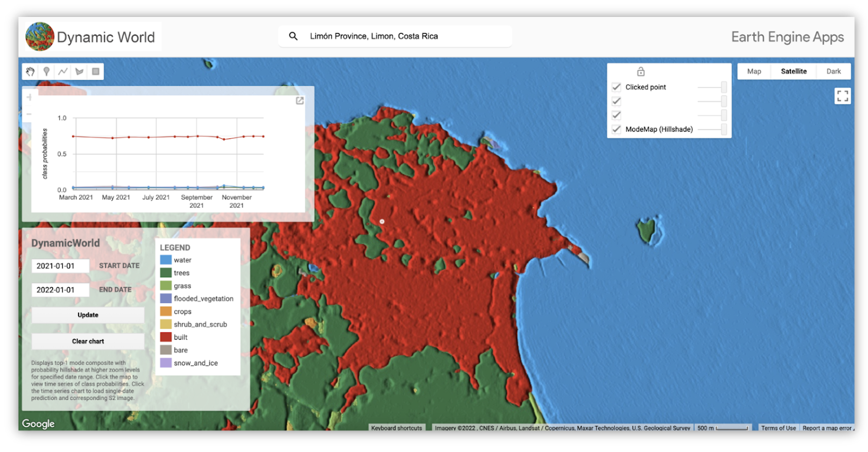
Task: Hide the ModeMap (Hillshade) layer
Action: click(x=616, y=129)
